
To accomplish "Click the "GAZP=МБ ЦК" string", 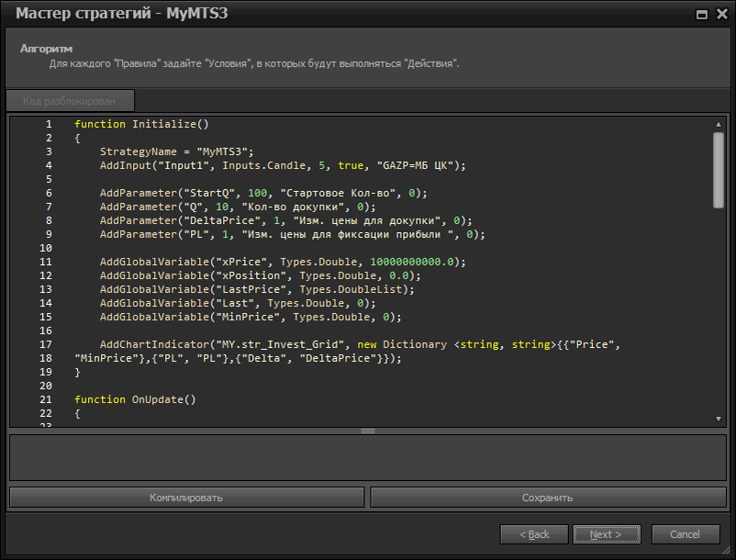I will pyautogui.click(x=415, y=165).
